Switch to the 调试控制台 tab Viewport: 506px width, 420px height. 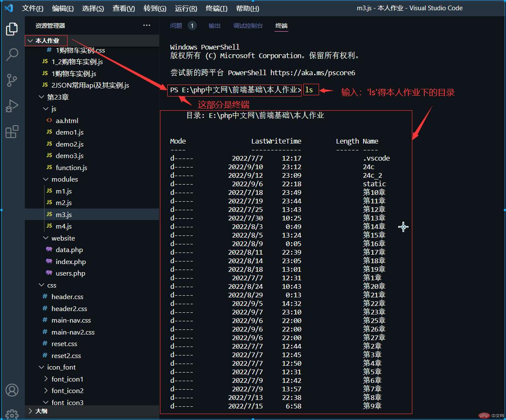coord(248,26)
